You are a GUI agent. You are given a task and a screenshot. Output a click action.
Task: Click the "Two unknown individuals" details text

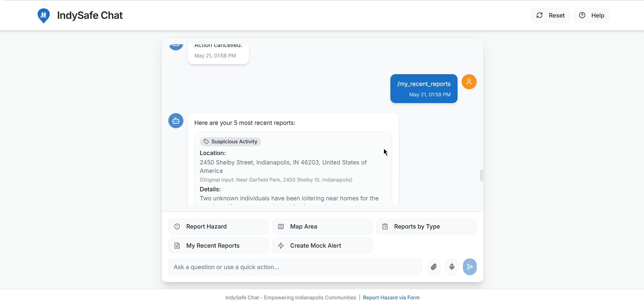click(x=289, y=198)
